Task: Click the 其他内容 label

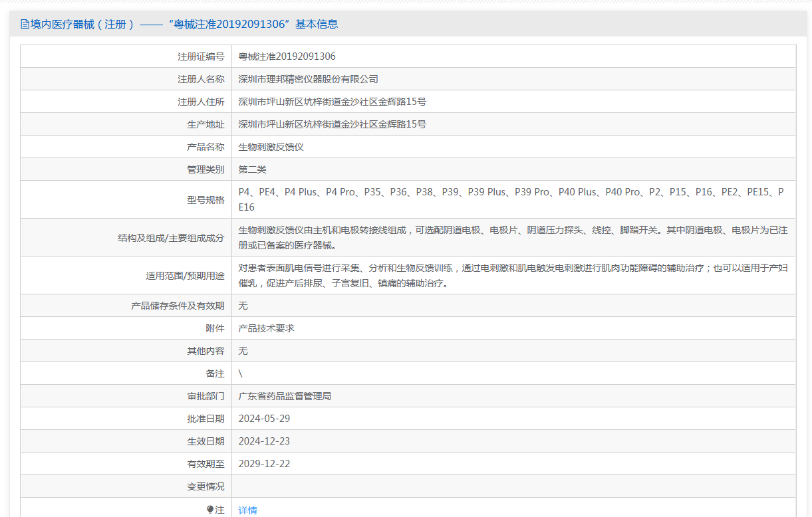Action: [x=205, y=351]
